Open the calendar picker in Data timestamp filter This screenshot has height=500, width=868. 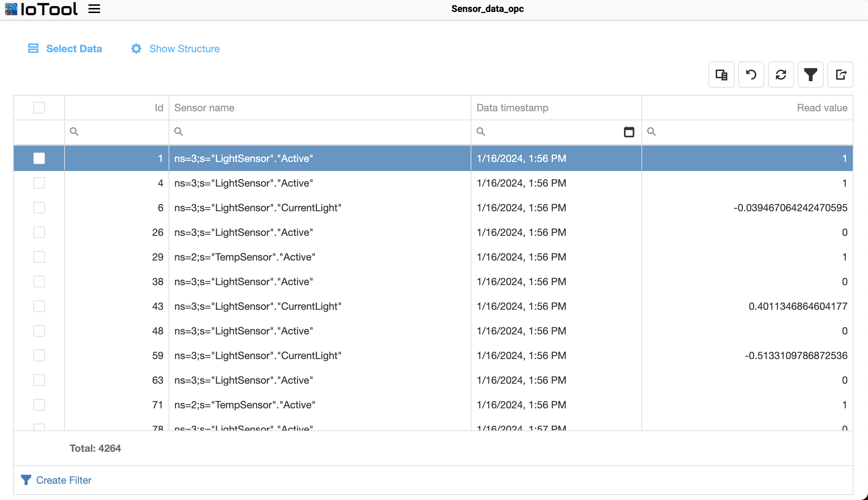click(x=629, y=132)
